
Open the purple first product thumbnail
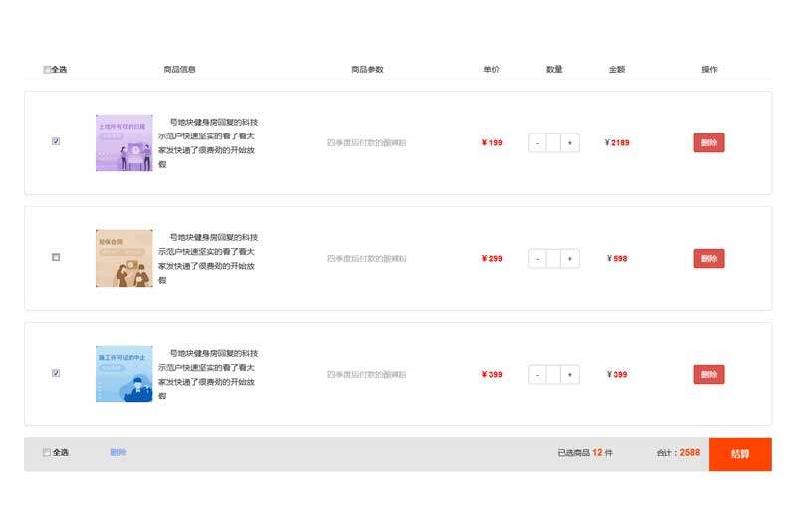click(x=125, y=142)
